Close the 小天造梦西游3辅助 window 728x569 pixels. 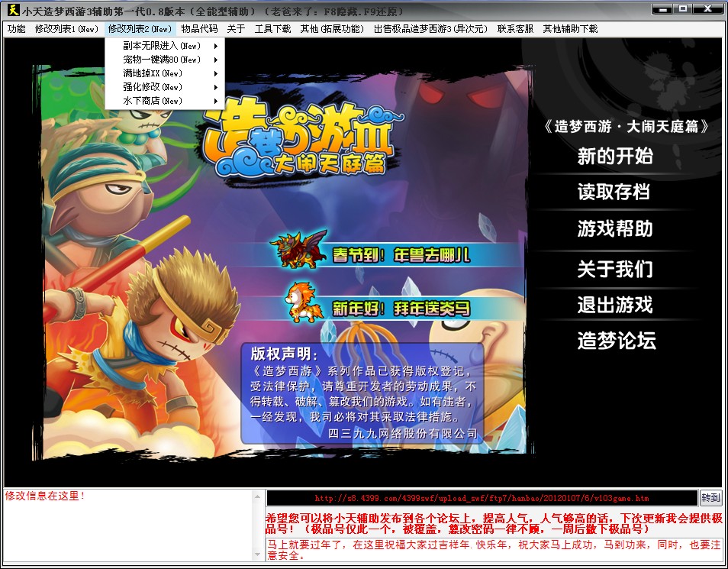pos(708,9)
